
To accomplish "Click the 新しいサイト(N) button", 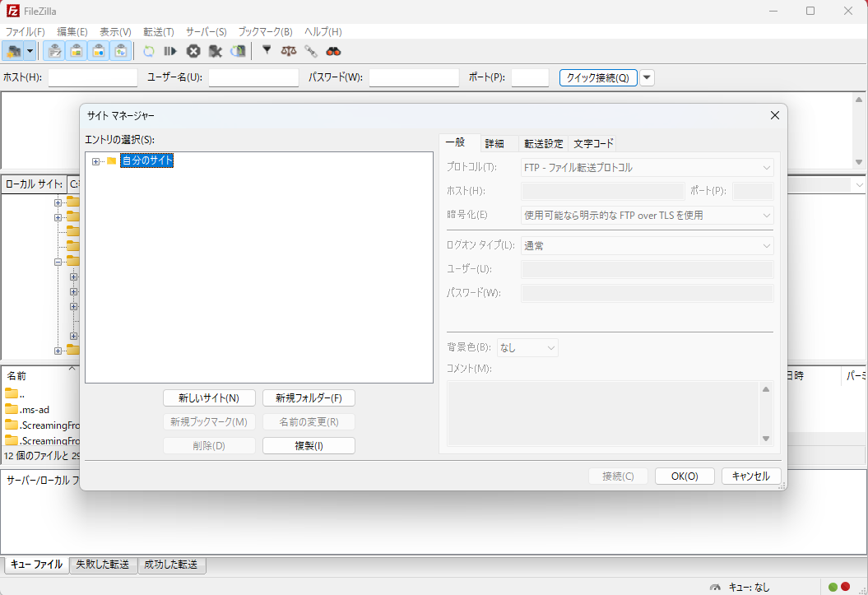I will pyautogui.click(x=209, y=398).
